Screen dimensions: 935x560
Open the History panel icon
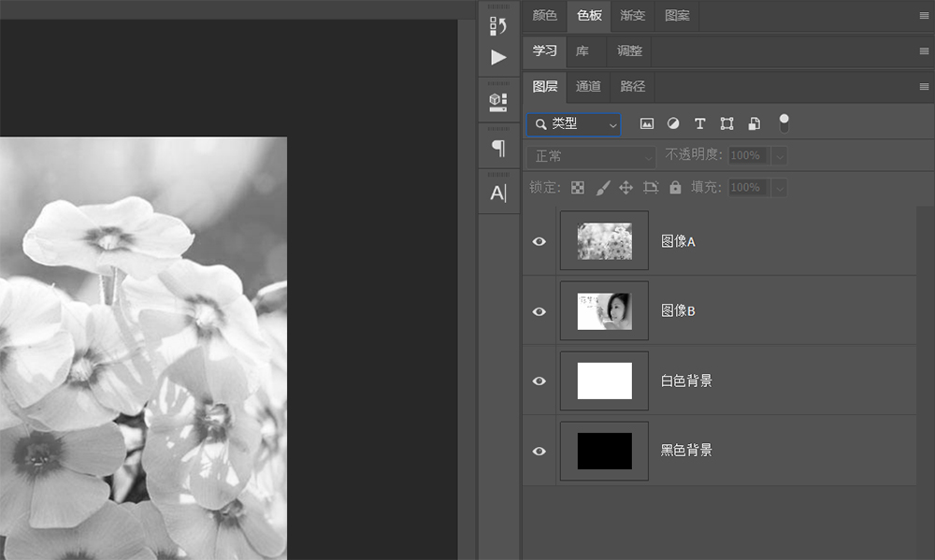tap(498, 25)
